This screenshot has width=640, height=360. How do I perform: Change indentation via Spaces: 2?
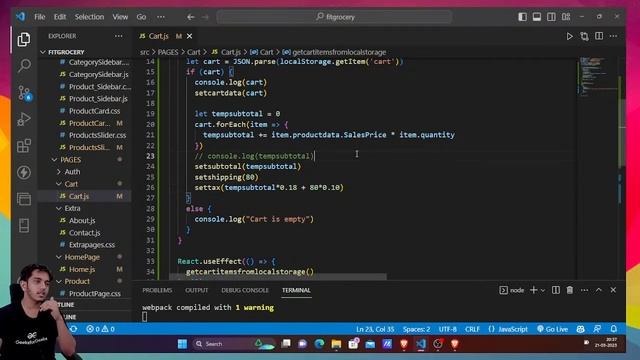click(416, 329)
